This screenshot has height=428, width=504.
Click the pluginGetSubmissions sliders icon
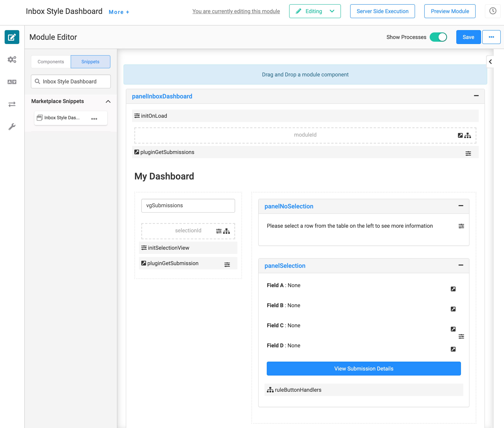(x=468, y=153)
